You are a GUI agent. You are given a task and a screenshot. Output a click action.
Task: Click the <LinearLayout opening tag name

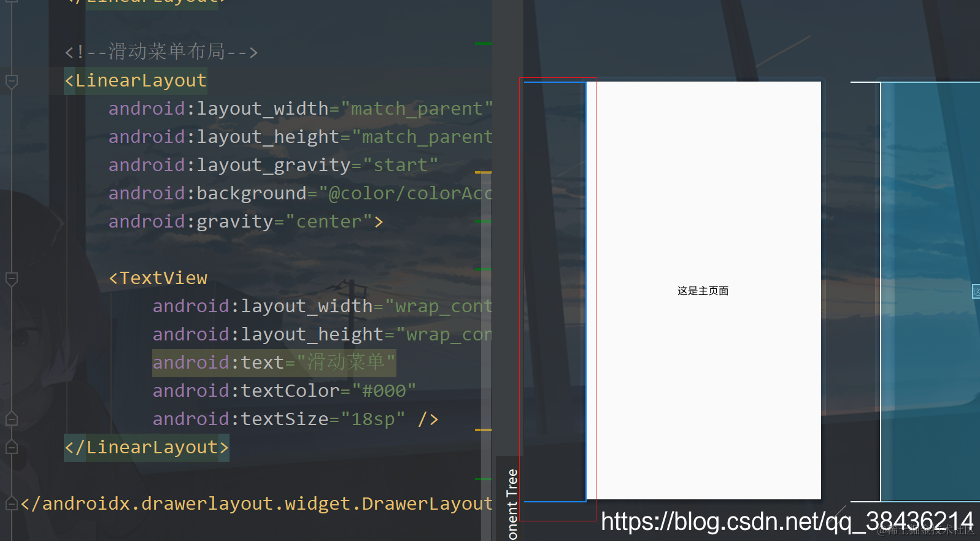click(141, 80)
